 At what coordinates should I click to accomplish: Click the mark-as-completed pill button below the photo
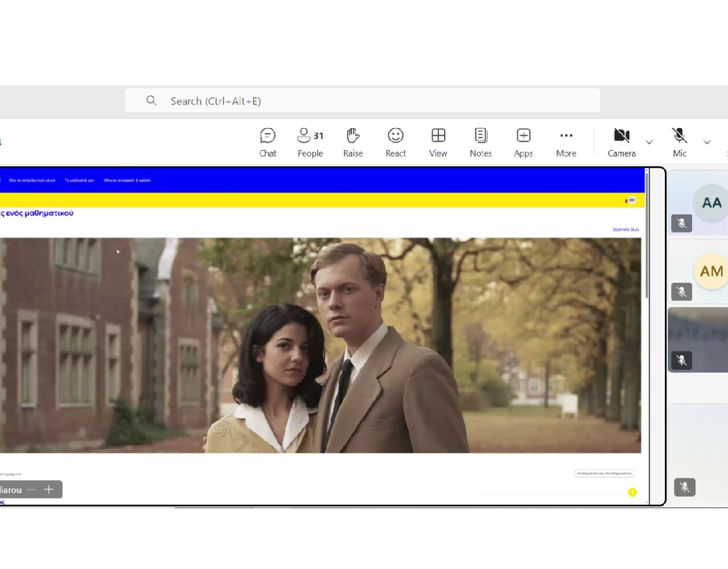(604, 473)
